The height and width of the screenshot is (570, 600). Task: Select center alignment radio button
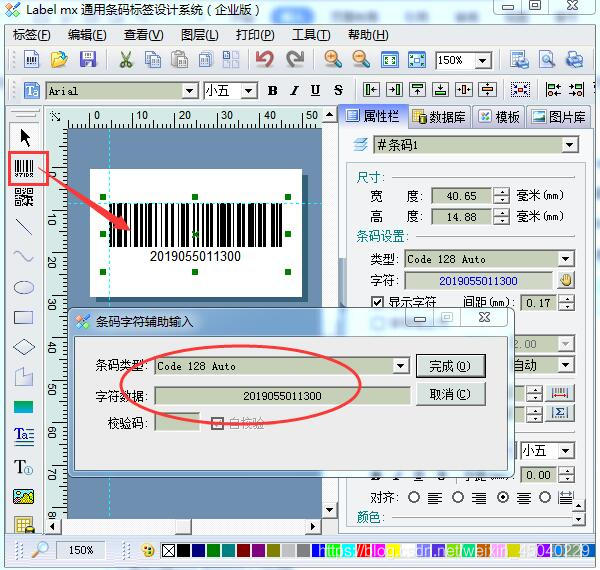pos(502,497)
